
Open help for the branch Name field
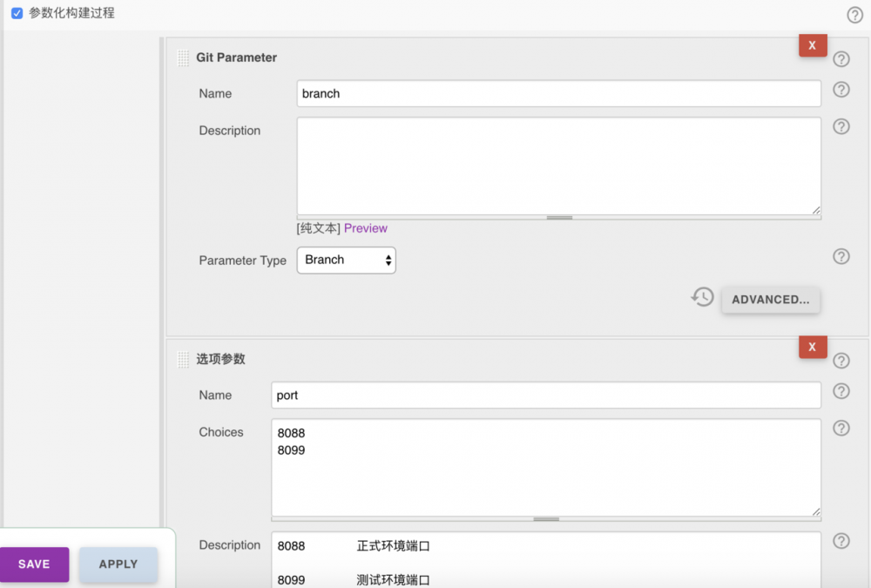pyautogui.click(x=841, y=90)
